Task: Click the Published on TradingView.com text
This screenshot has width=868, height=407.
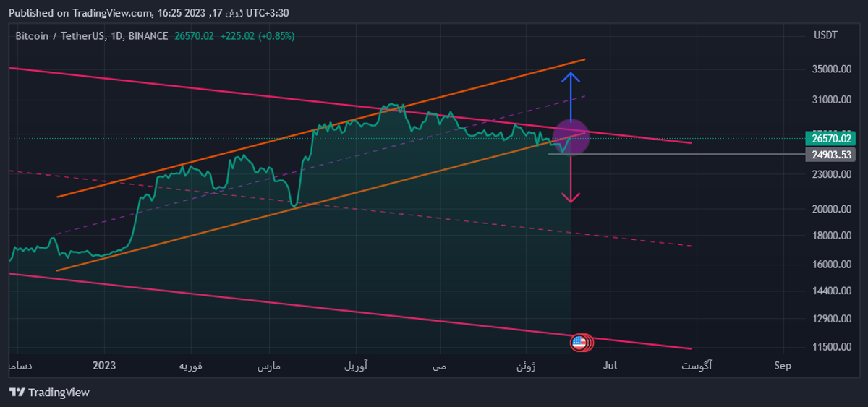Action: click(81, 13)
